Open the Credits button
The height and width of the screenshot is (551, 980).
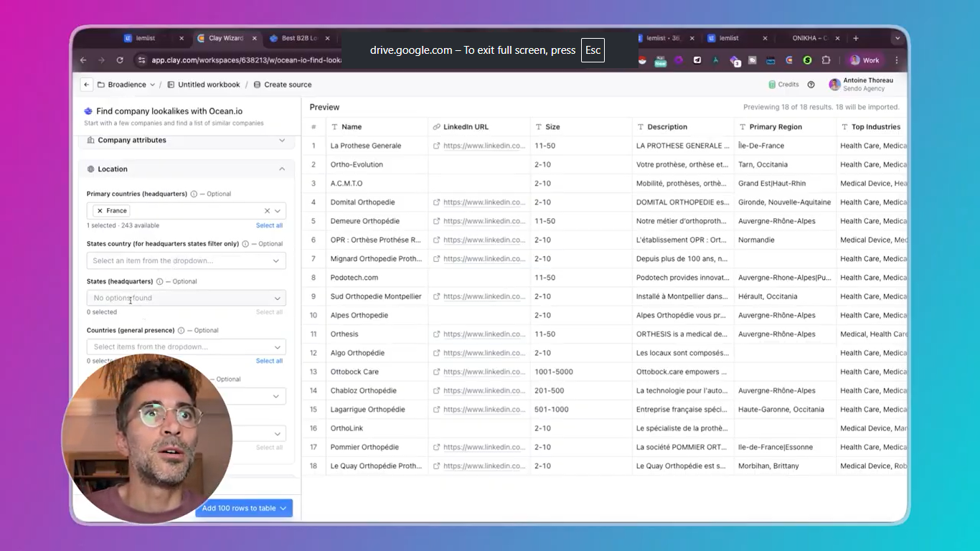click(783, 85)
